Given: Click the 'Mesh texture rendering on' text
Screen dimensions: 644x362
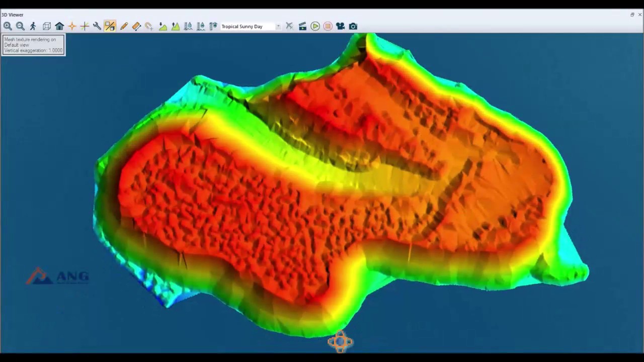Looking at the screenshot, I should tap(30, 39).
